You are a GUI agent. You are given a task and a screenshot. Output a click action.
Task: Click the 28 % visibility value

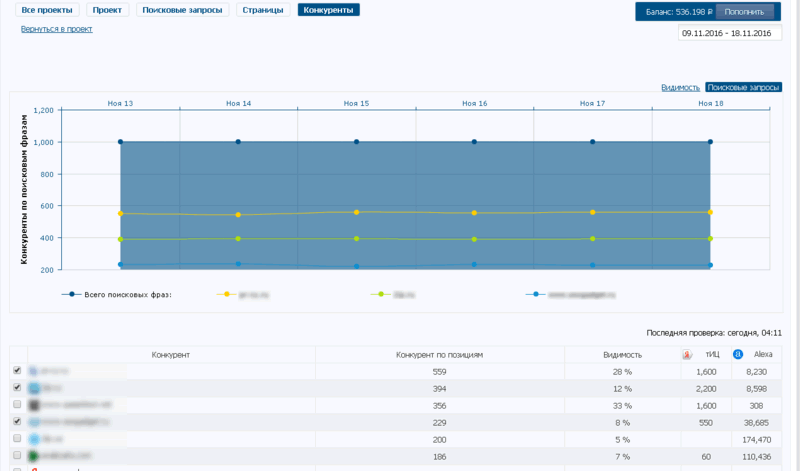coord(622,372)
